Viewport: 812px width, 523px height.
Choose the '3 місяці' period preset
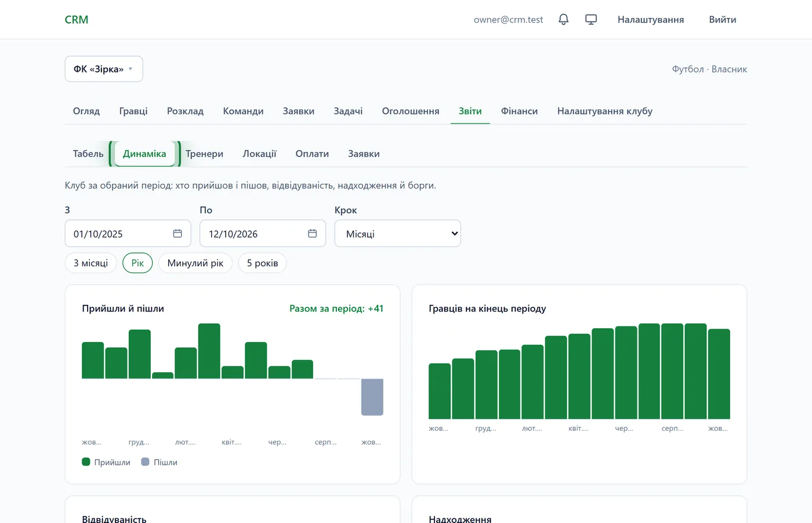[90, 263]
